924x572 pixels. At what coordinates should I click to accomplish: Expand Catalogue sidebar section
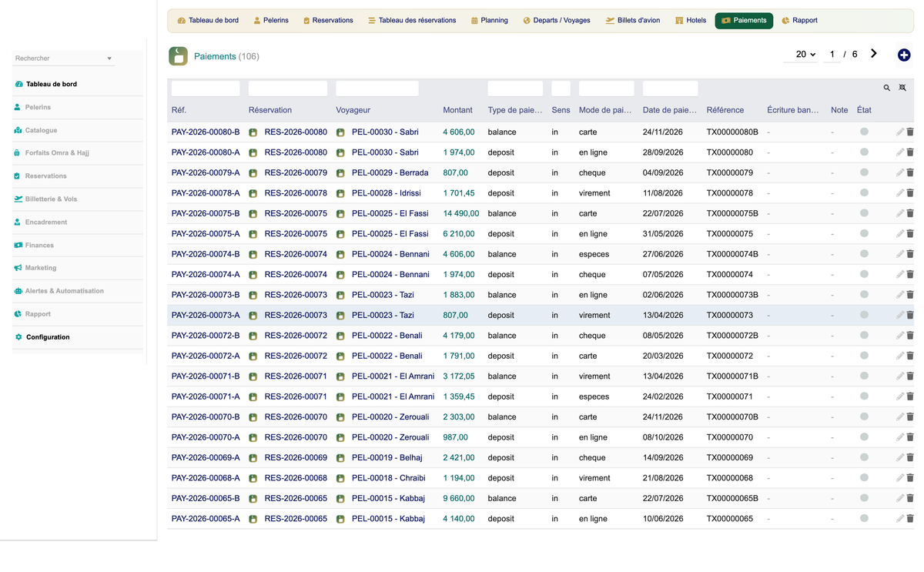pos(78,130)
